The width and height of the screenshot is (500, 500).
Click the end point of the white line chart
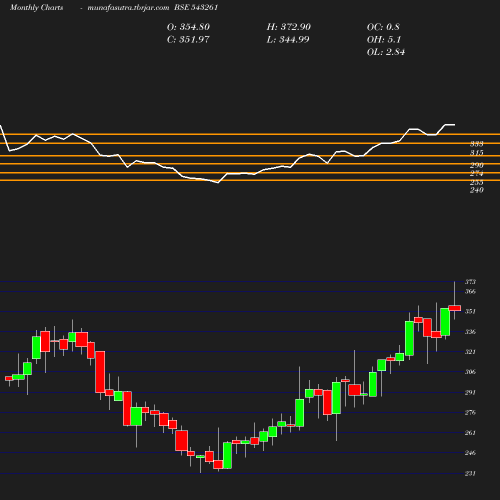454,125
